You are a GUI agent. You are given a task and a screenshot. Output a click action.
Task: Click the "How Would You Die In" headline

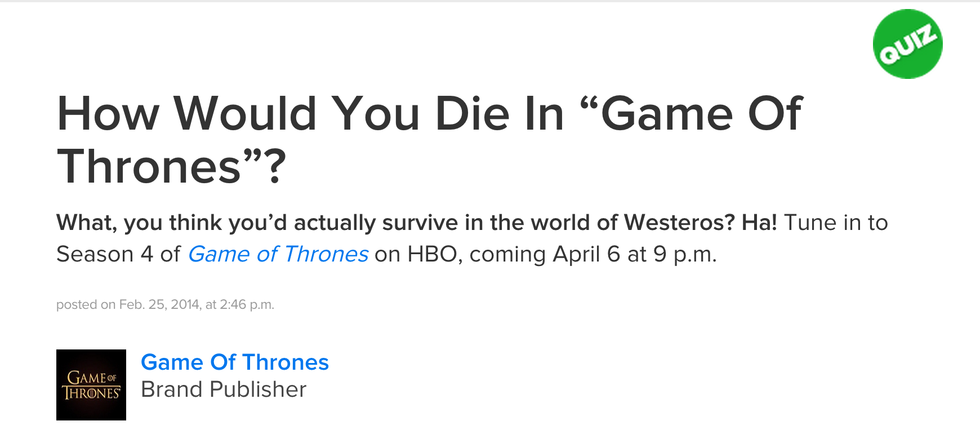pyautogui.click(x=310, y=114)
